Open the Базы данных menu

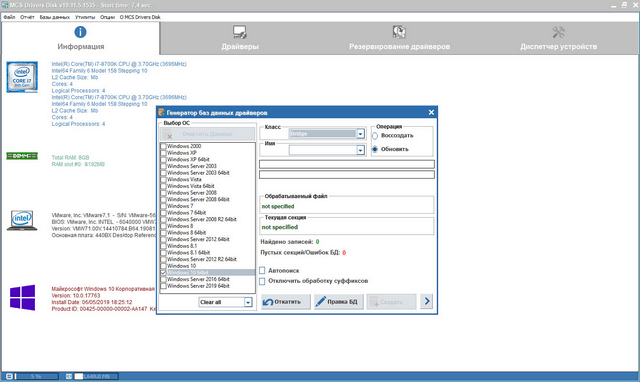(x=55, y=17)
